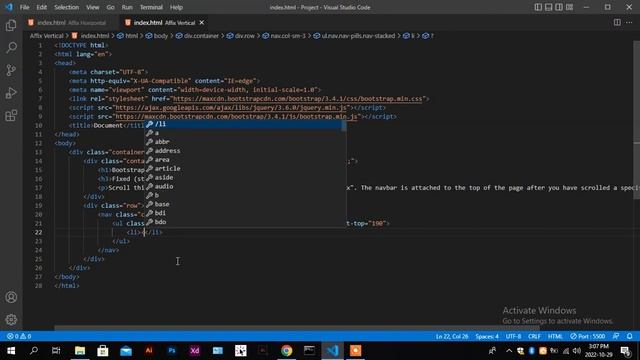Image resolution: width=640 pixels, height=360 pixels.
Task: Open the notifications bell in status bar
Action: [630, 336]
